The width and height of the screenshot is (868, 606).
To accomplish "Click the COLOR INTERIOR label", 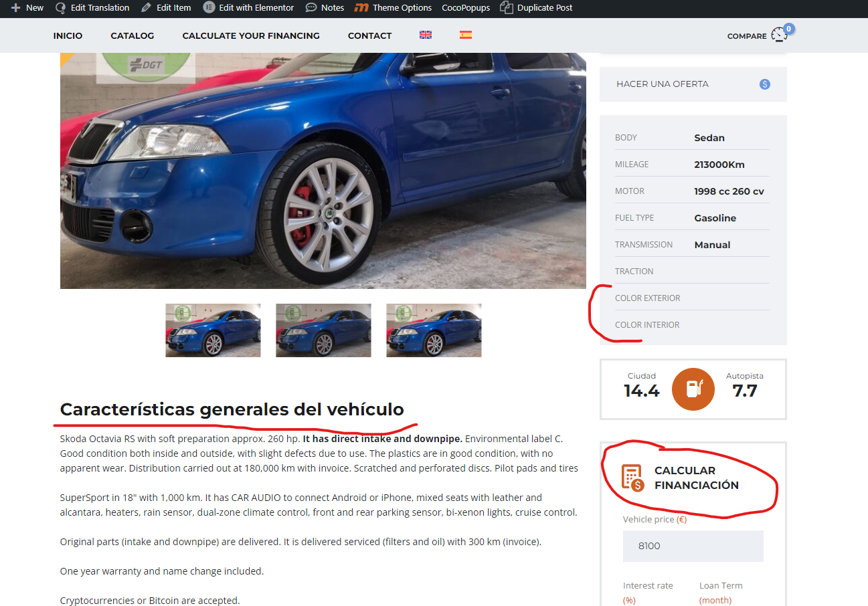I will click(647, 325).
